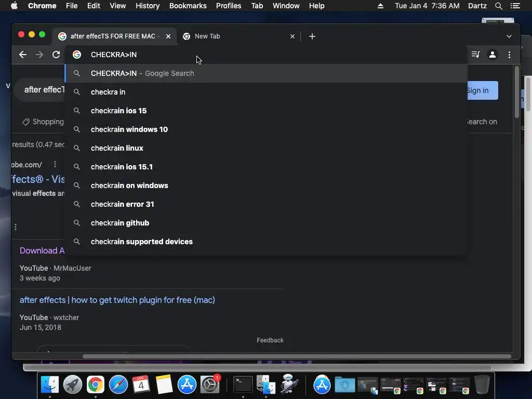The image size is (532, 399).
Task: Open the Chrome menu in the menu bar
Action: point(42,6)
